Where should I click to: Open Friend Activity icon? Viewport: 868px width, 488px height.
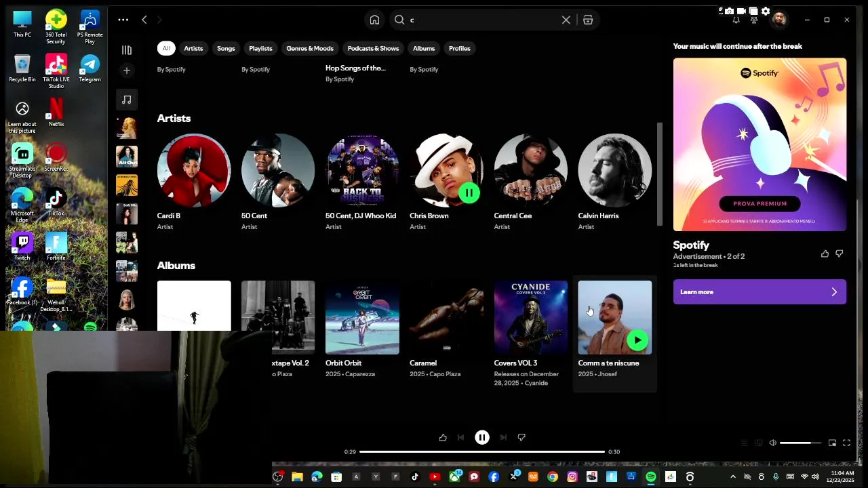(x=754, y=20)
